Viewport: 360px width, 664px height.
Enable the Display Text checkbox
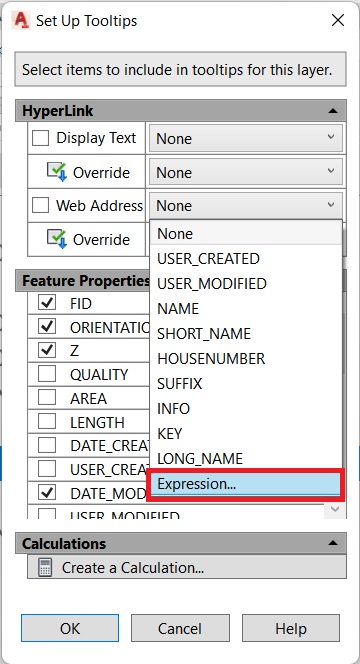pyautogui.click(x=41, y=138)
